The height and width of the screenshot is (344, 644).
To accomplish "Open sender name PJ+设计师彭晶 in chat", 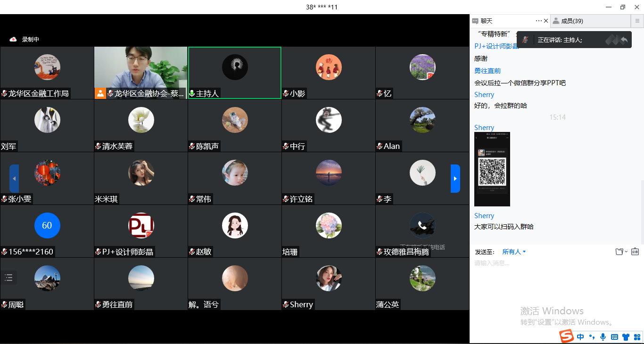I will pyautogui.click(x=496, y=46).
